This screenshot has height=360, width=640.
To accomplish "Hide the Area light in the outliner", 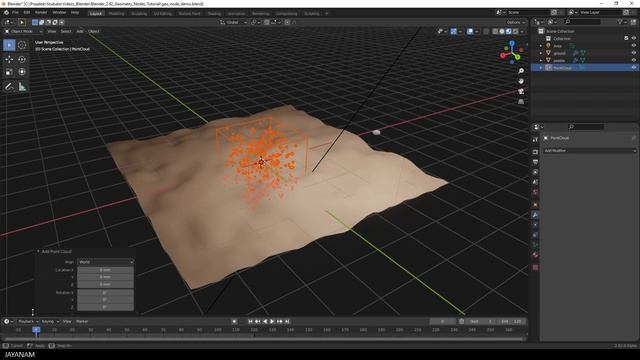I will tap(634, 46).
